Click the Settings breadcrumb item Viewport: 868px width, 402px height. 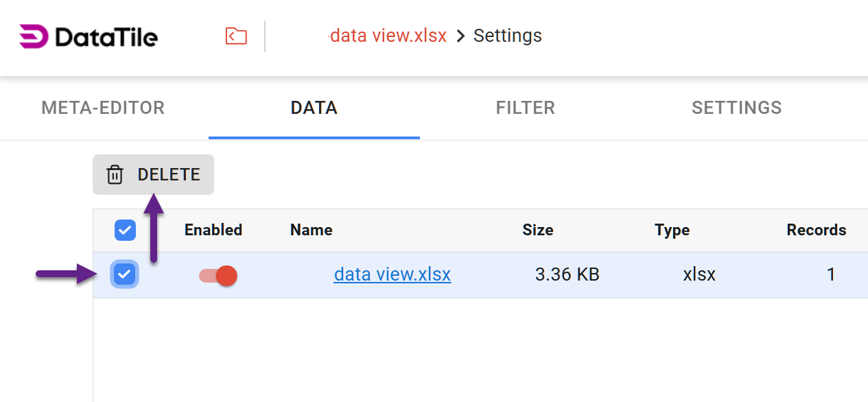coord(507,36)
